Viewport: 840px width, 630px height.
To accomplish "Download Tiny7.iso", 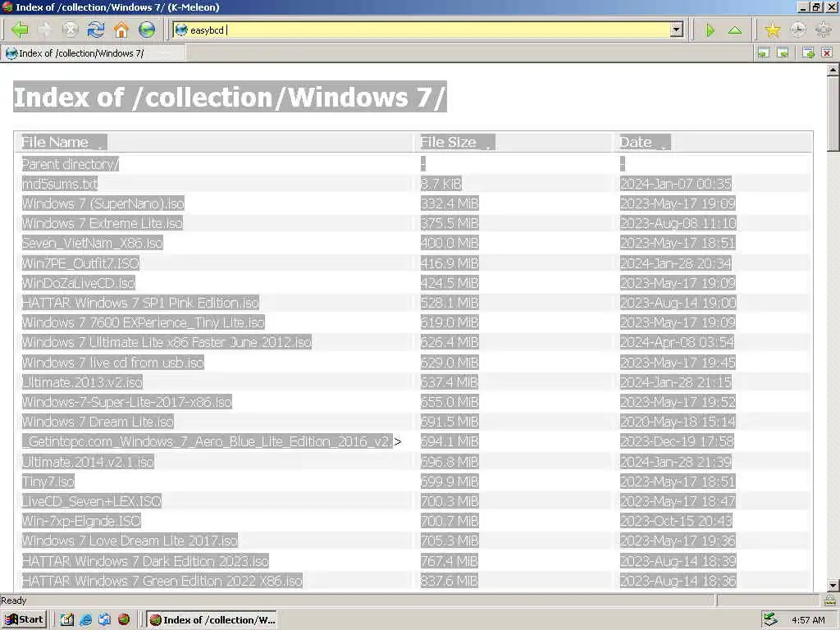I will (48, 482).
